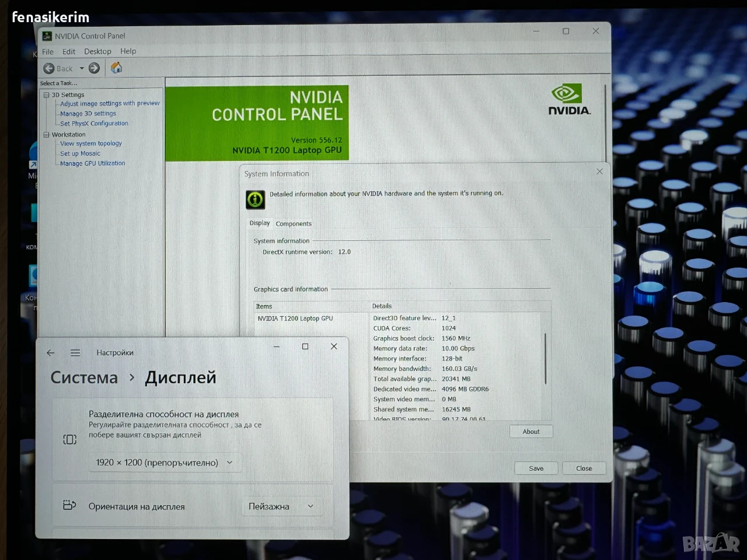
Task: Click the Close button in System Information
Action: (584, 468)
